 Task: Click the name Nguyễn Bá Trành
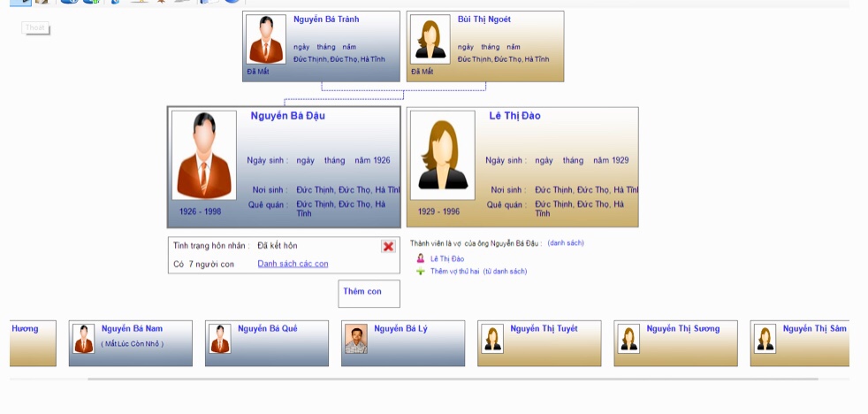[x=326, y=19]
